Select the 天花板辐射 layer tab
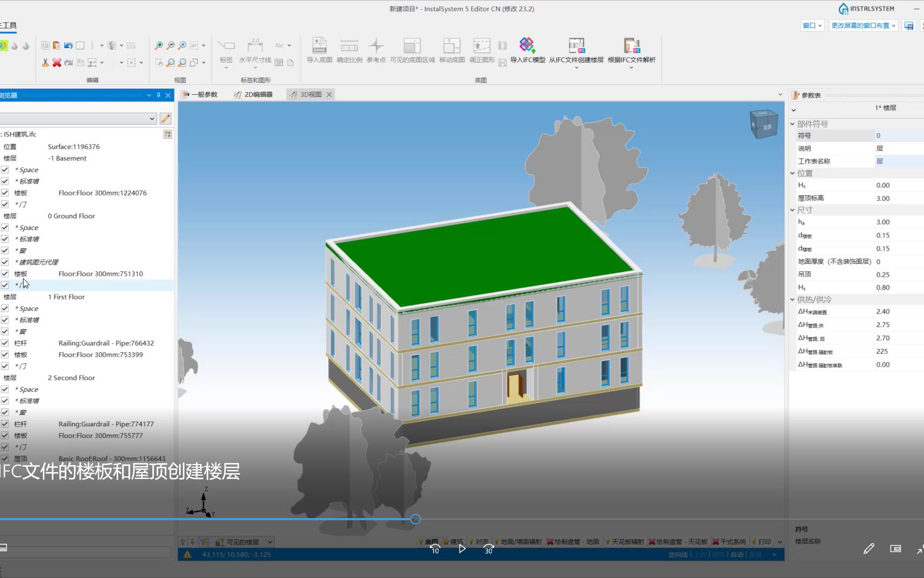Screen dimensions: 924x578 coord(625,542)
